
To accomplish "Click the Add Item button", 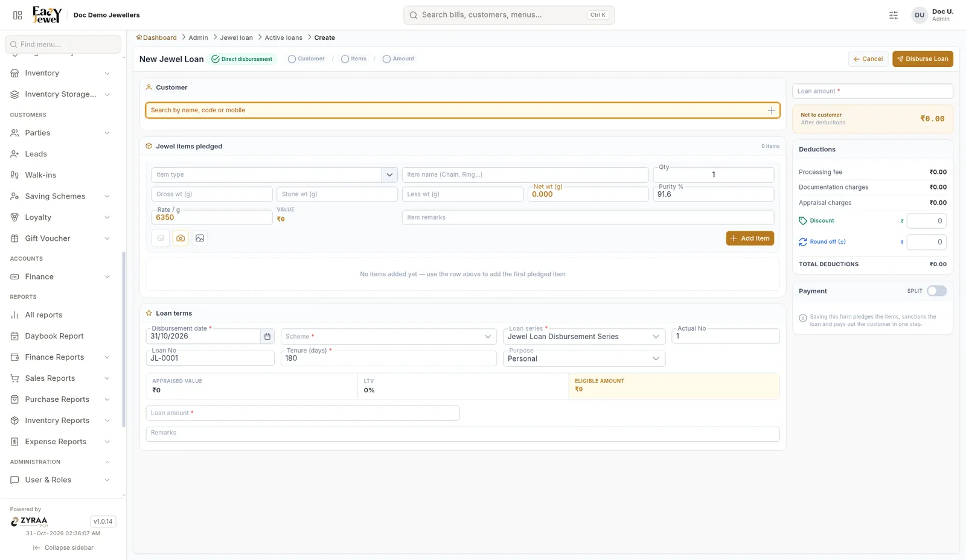I will (x=750, y=238).
